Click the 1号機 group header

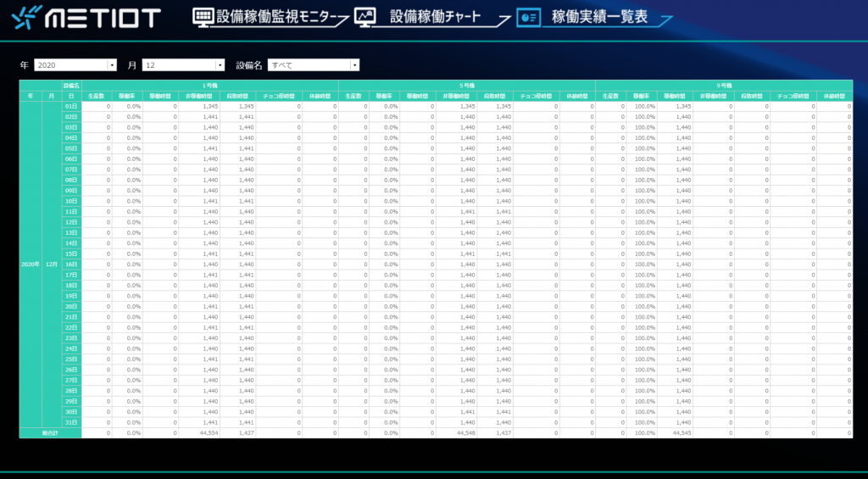[x=210, y=86]
